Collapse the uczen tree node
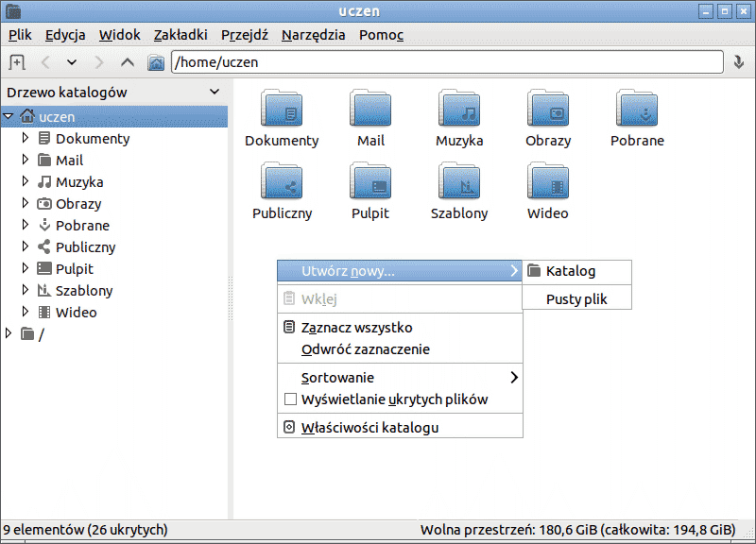This screenshot has height=544, width=756. tap(9, 117)
